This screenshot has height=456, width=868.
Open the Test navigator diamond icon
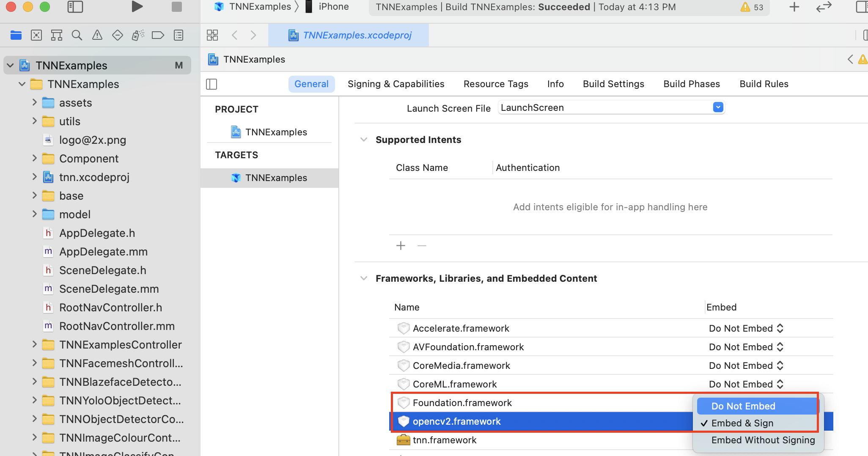(x=117, y=35)
